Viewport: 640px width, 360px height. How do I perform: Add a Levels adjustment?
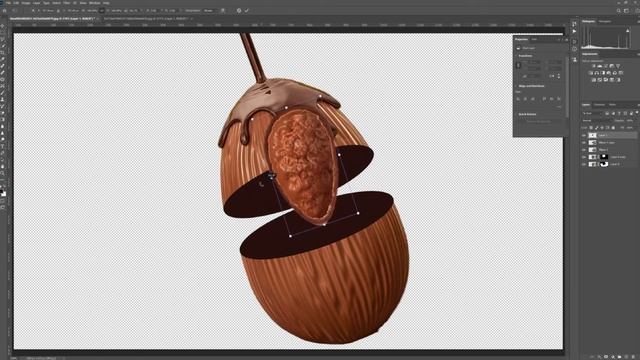[x=600, y=66]
